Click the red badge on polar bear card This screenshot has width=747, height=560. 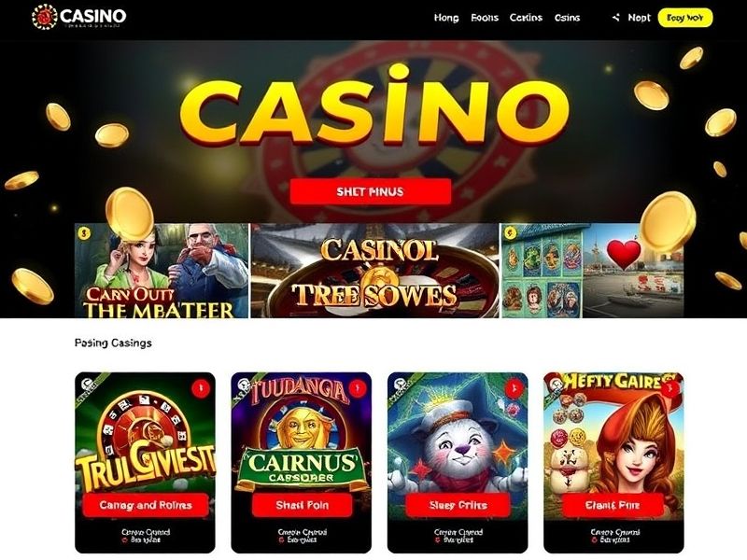[x=514, y=388]
